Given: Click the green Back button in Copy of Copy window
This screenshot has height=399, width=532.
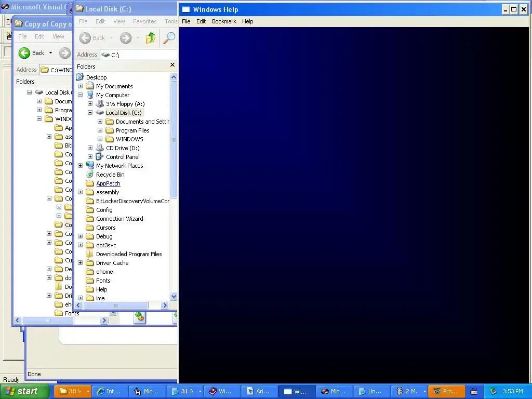Looking at the screenshot, I should point(31,53).
